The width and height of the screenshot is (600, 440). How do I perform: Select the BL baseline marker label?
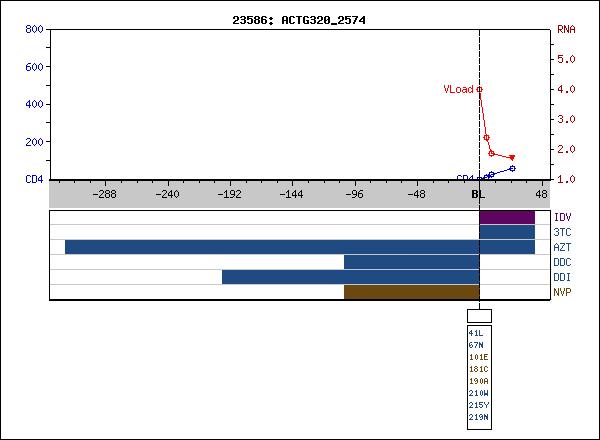point(478,196)
